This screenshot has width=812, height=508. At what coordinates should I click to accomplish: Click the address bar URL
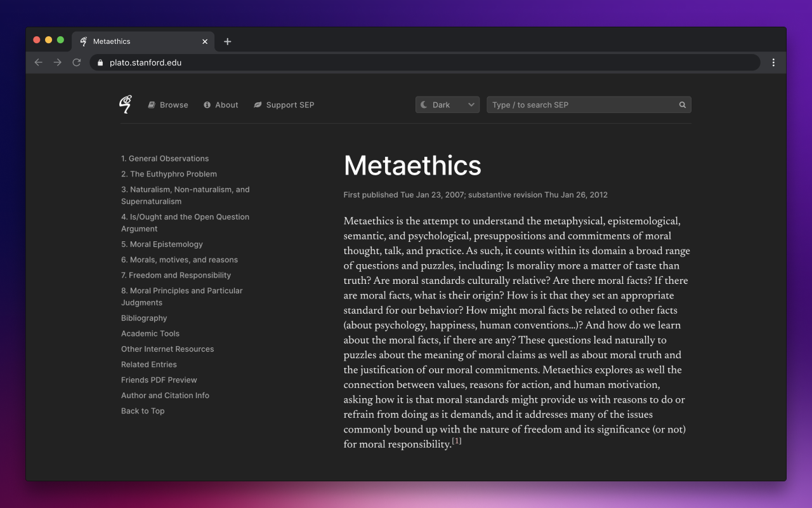click(x=145, y=63)
